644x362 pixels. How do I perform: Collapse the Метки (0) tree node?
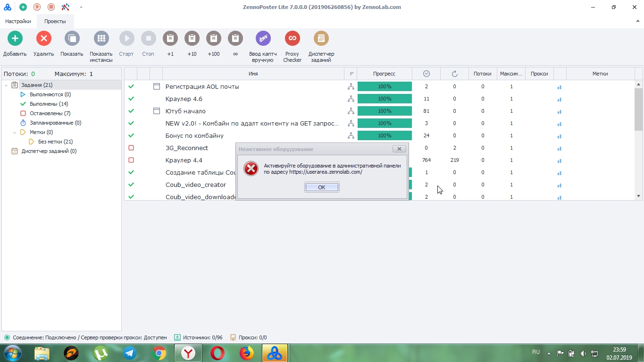click(x=15, y=133)
